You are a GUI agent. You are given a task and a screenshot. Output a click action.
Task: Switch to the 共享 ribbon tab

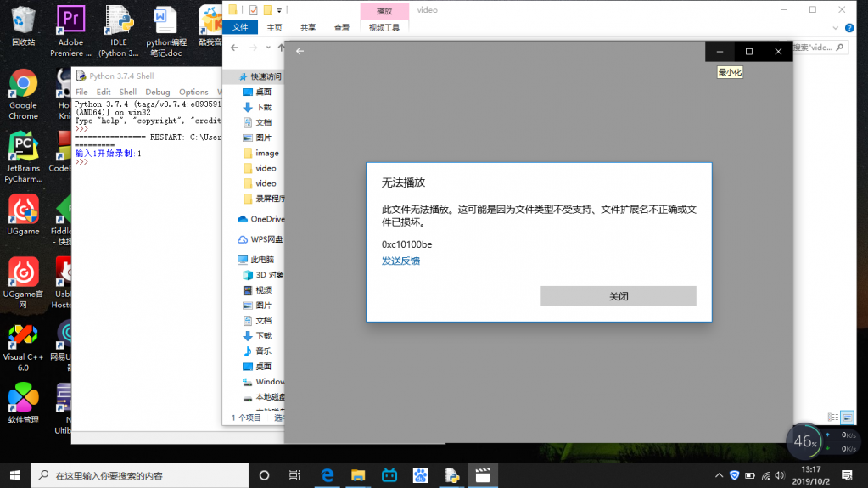coord(308,27)
